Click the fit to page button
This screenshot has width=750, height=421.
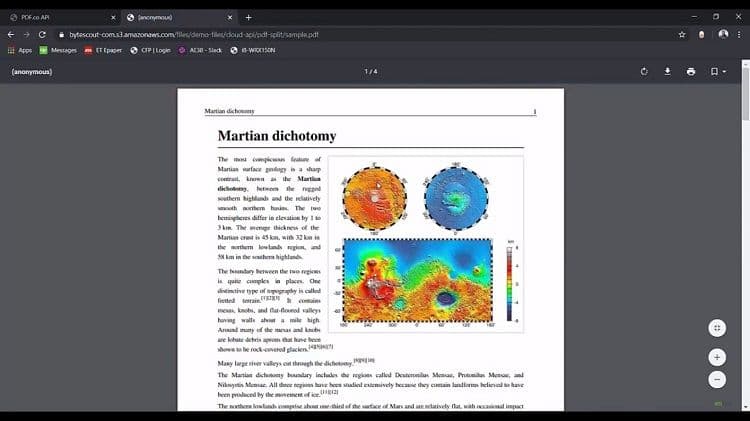point(717,328)
